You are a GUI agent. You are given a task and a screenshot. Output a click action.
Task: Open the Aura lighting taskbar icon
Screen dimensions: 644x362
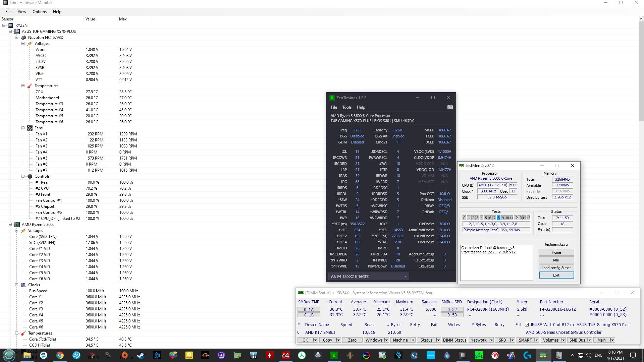[366, 355]
